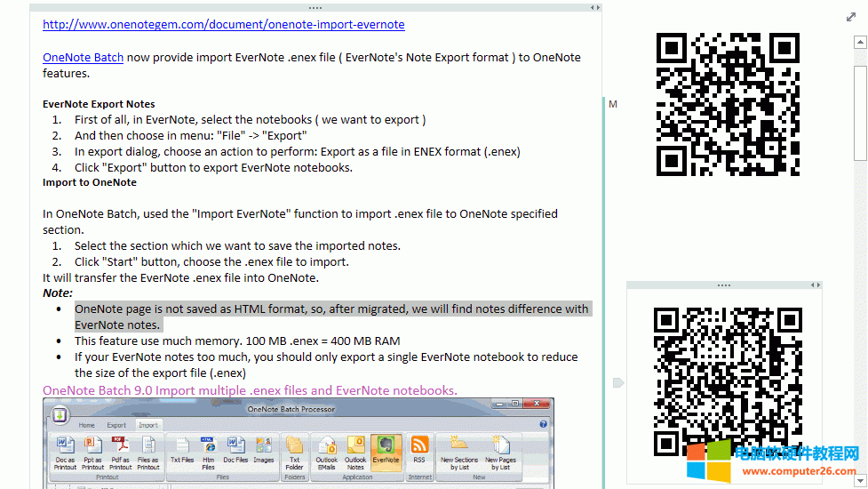Viewport: 868px width, 489px height.
Task: Click the Doc Files import icon
Action: [x=235, y=450]
